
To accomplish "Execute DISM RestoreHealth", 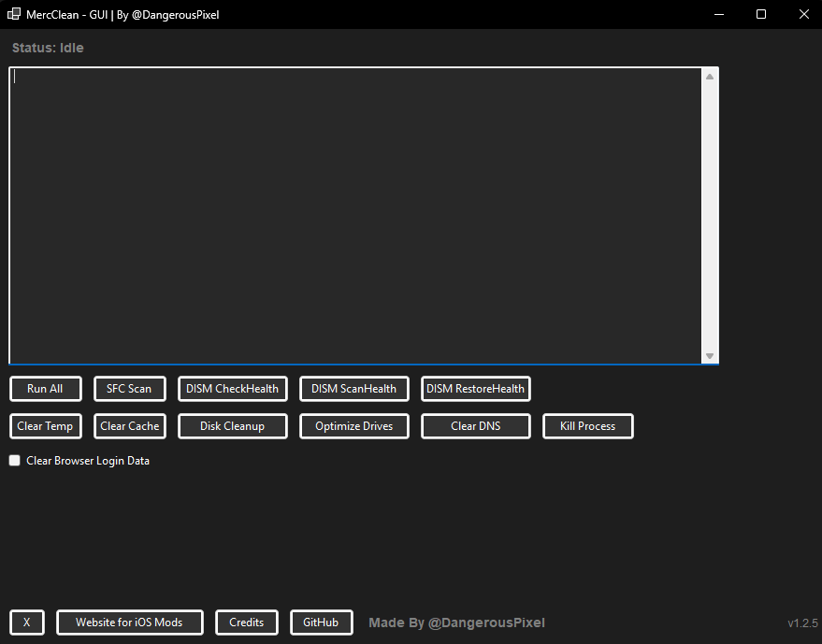I will (475, 388).
